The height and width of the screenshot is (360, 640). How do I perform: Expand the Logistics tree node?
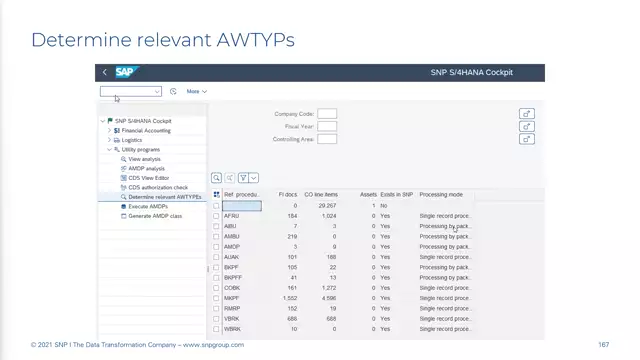pos(109,140)
